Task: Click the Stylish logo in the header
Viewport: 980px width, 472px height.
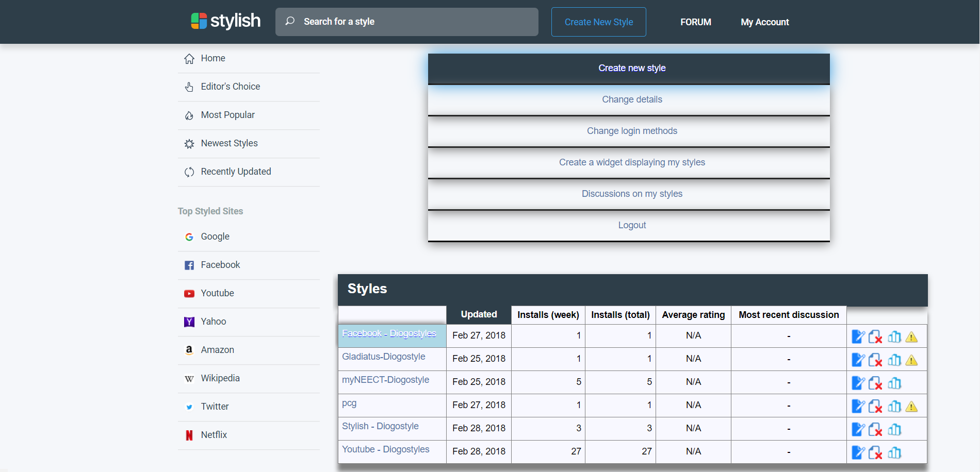Action: (x=226, y=21)
